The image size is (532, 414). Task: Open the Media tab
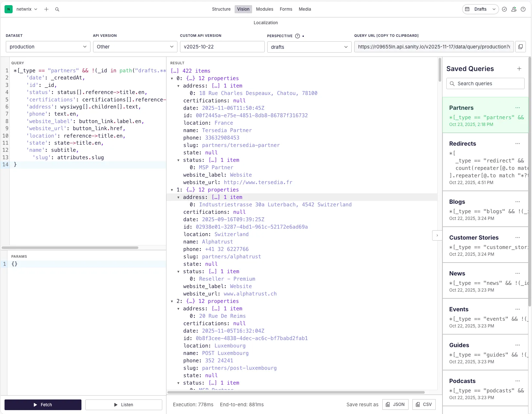pyautogui.click(x=305, y=9)
